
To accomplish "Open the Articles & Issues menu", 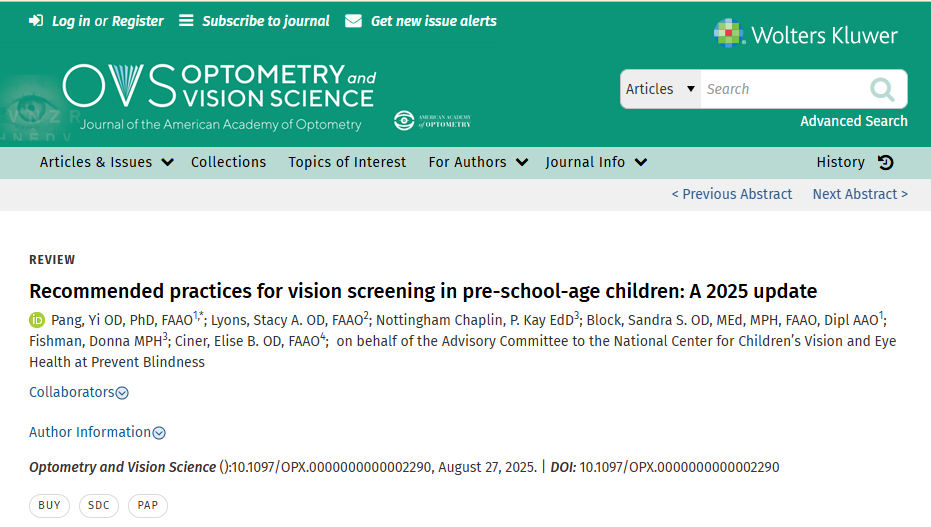I will point(106,162).
